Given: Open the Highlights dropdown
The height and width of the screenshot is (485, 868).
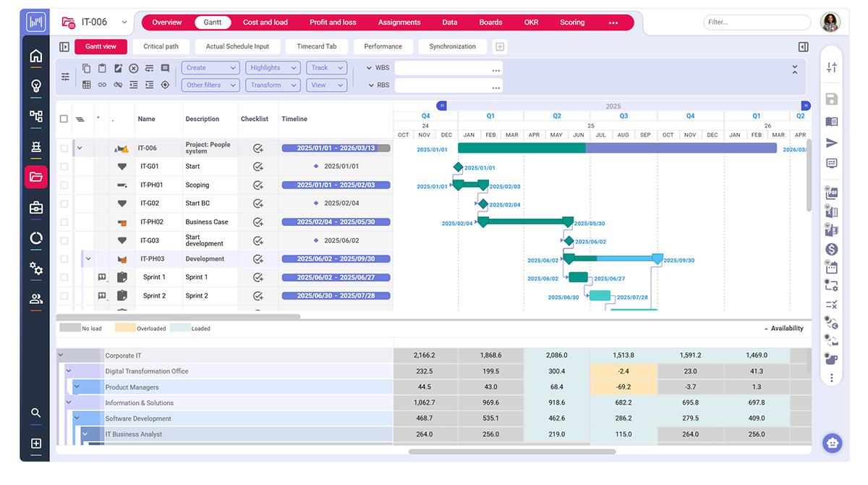Looking at the screenshot, I should 273,68.
